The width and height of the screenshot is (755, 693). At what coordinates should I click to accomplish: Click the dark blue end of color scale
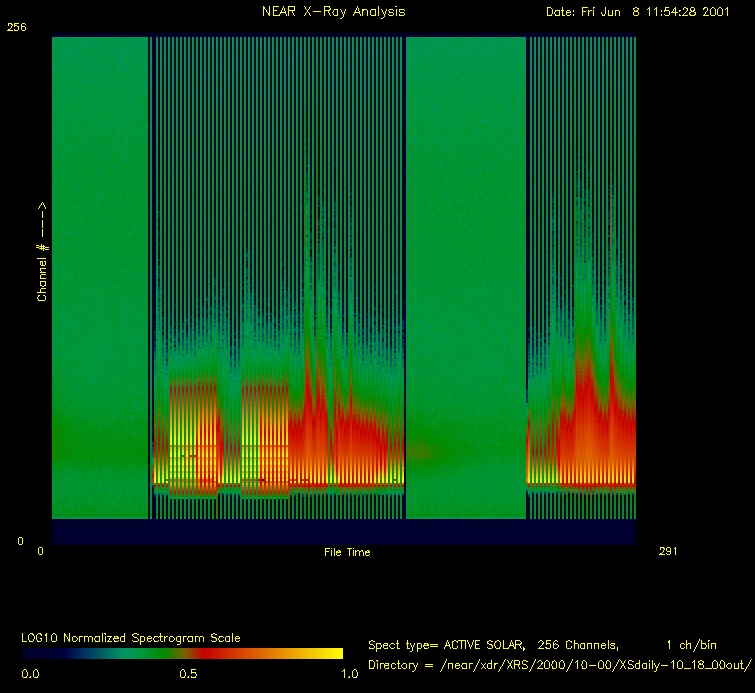point(35,653)
